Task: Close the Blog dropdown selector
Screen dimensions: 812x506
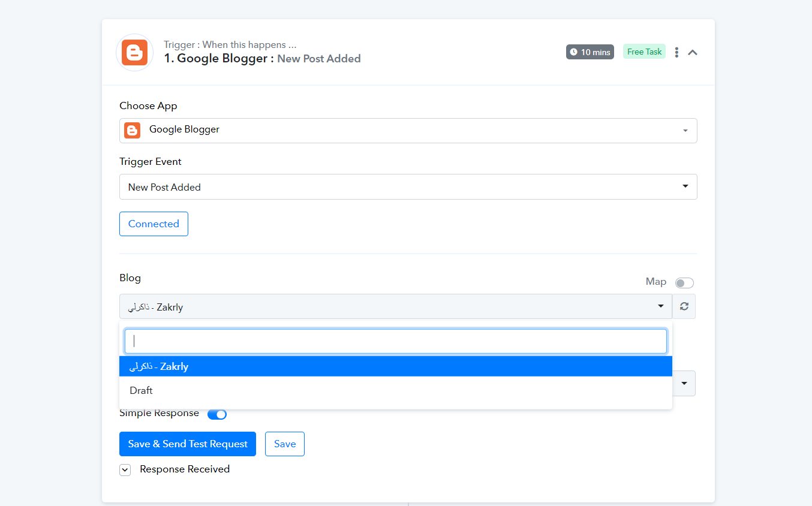Action: tap(396, 306)
